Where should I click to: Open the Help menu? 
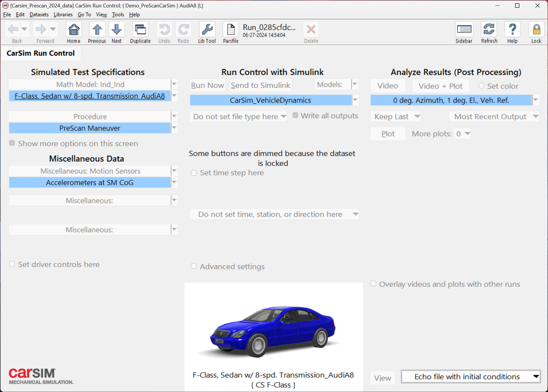click(x=134, y=15)
